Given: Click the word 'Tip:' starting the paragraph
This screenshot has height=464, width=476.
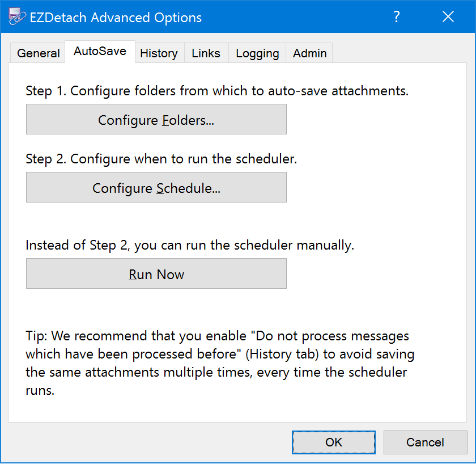Looking at the screenshot, I should pyautogui.click(x=36, y=336).
